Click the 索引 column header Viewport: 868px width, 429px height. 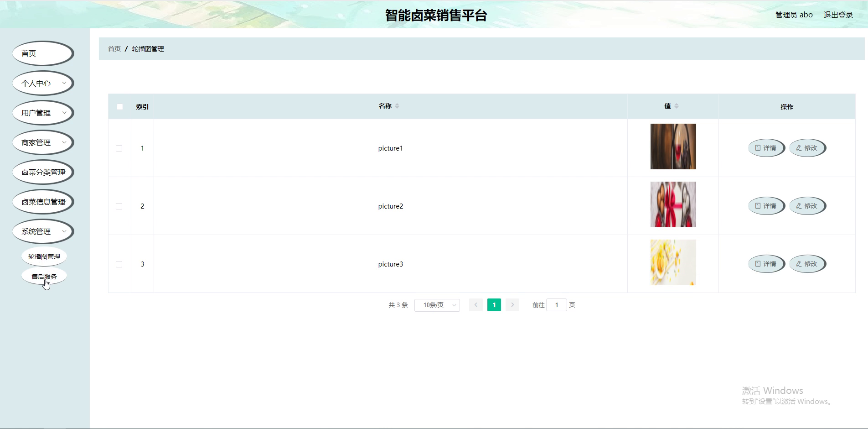(x=142, y=107)
